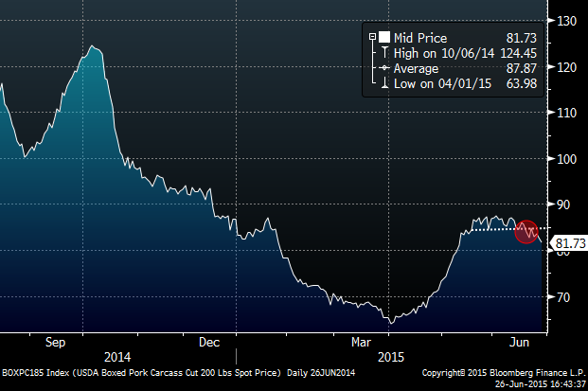Click the red circle highlight on chart
The height and width of the screenshot is (391, 588).
(x=526, y=230)
